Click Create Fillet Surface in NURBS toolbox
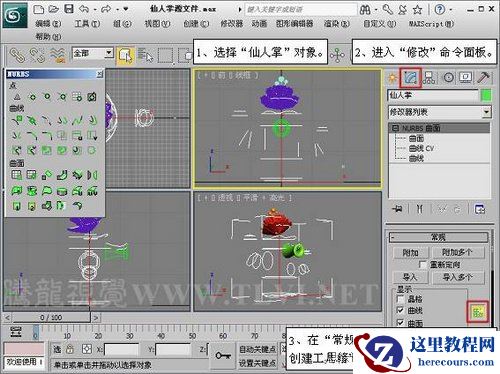The image size is (500, 374). 77,205
